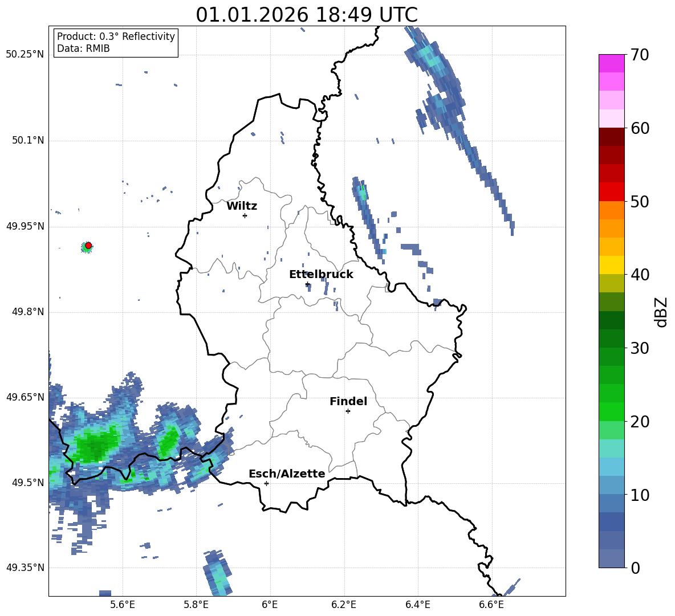Click the Findel station cross marker

pos(348,411)
